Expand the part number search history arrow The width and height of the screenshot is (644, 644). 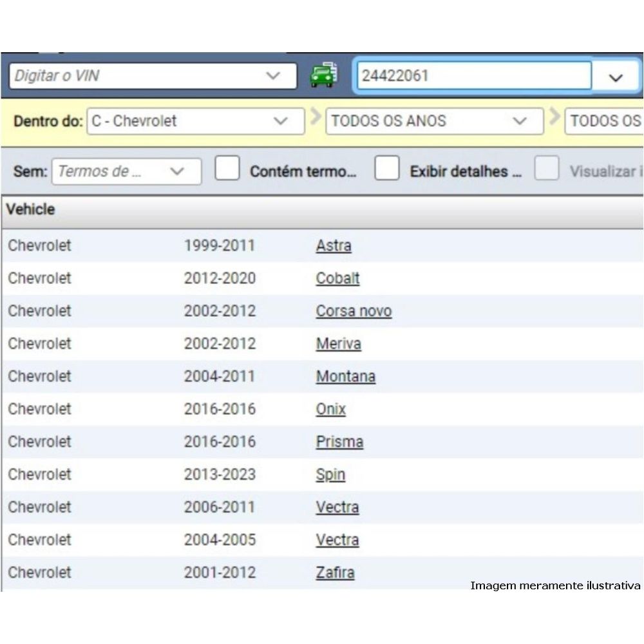coord(615,77)
